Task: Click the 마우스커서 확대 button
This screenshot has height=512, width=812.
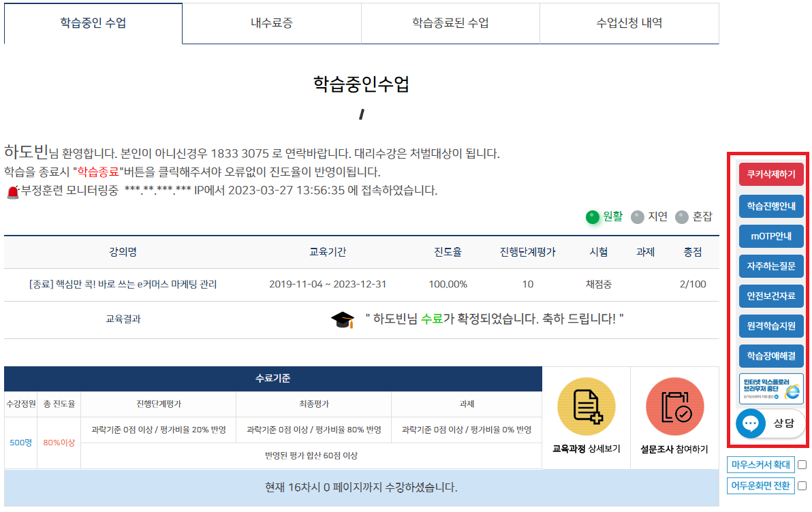Action: tap(761, 465)
